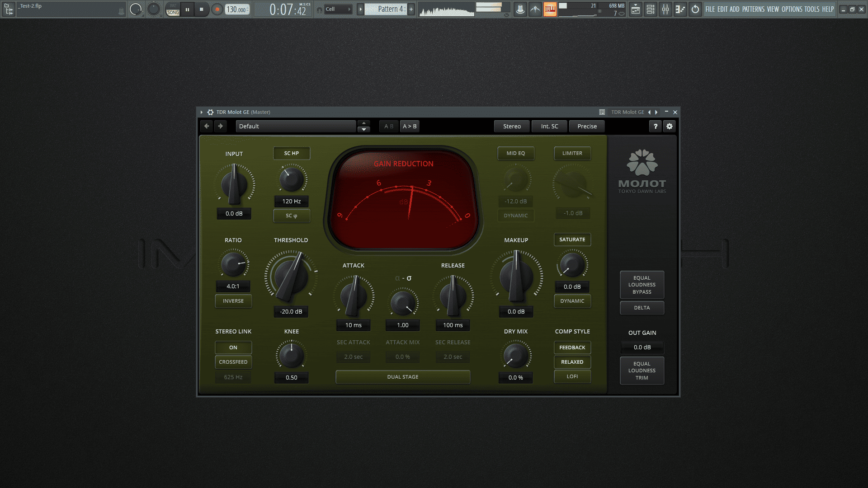Toggle the INVERSE ratio button
Viewport: 868px width, 488px height.
coord(233,301)
